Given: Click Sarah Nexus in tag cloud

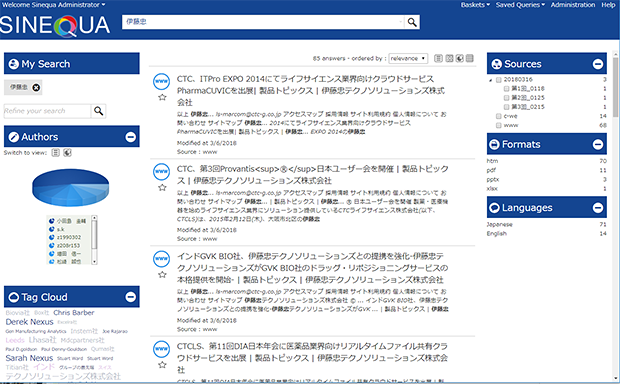Looking at the screenshot, I should [29, 358].
